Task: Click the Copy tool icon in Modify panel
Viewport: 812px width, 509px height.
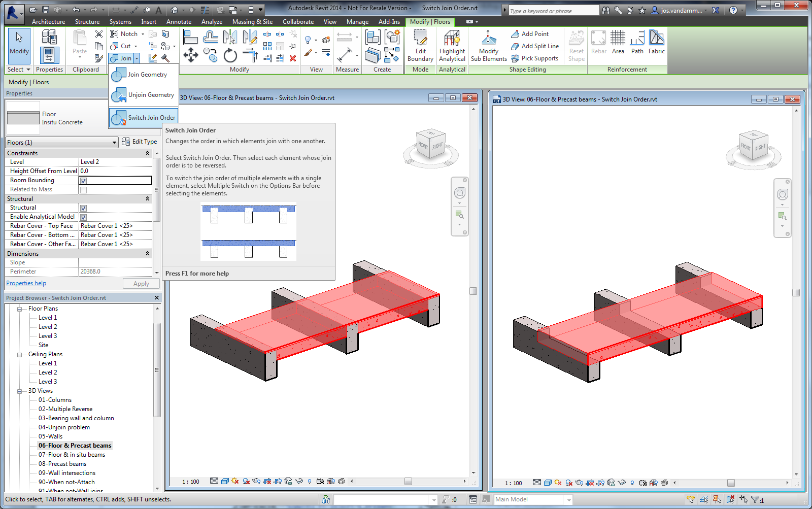Action: (x=210, y=55)
